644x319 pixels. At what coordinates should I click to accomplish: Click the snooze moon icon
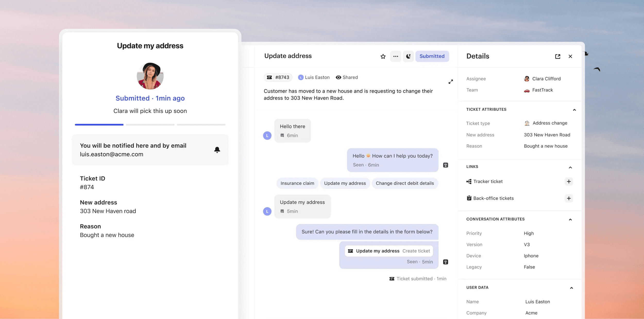(408, 56)
